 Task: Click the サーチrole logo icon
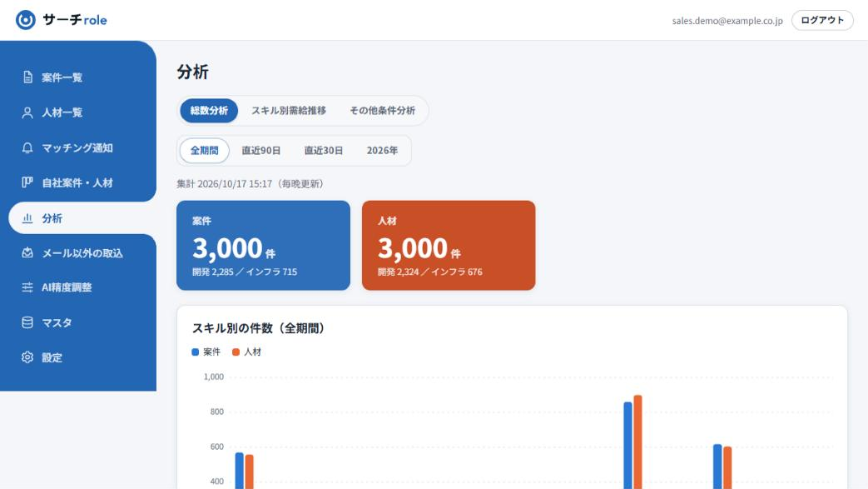tap(26, 20)
